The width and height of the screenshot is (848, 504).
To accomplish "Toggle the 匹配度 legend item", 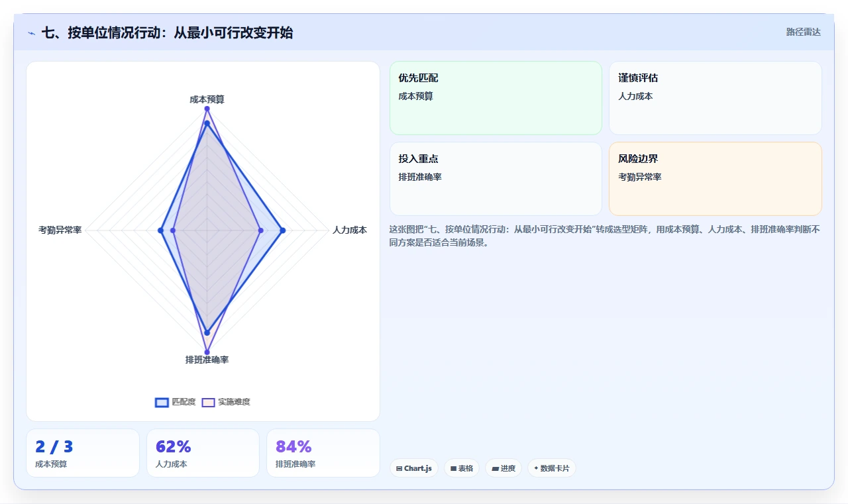I will point(176,402).
